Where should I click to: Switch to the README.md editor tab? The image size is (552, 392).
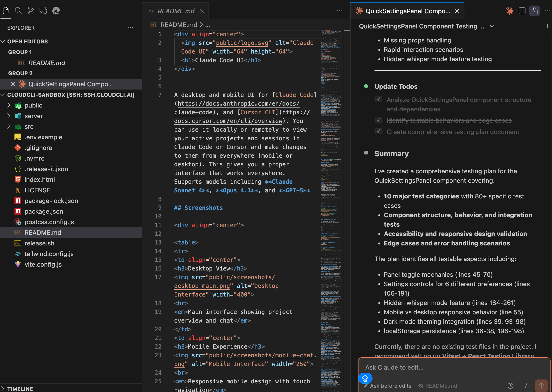(176, 11)
